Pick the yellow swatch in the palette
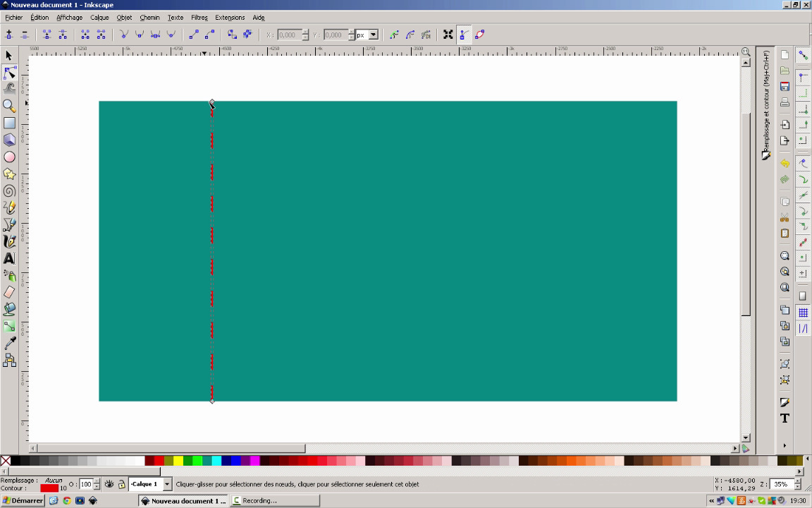The height and width of the screenshot is (508, 812). point(178,461)
